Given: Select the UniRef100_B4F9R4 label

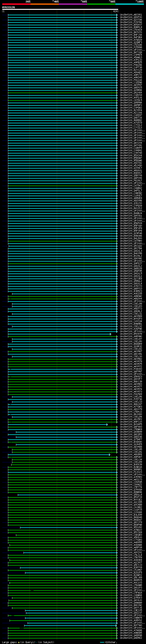Looking at the screenshot, I should coord(131,37).
